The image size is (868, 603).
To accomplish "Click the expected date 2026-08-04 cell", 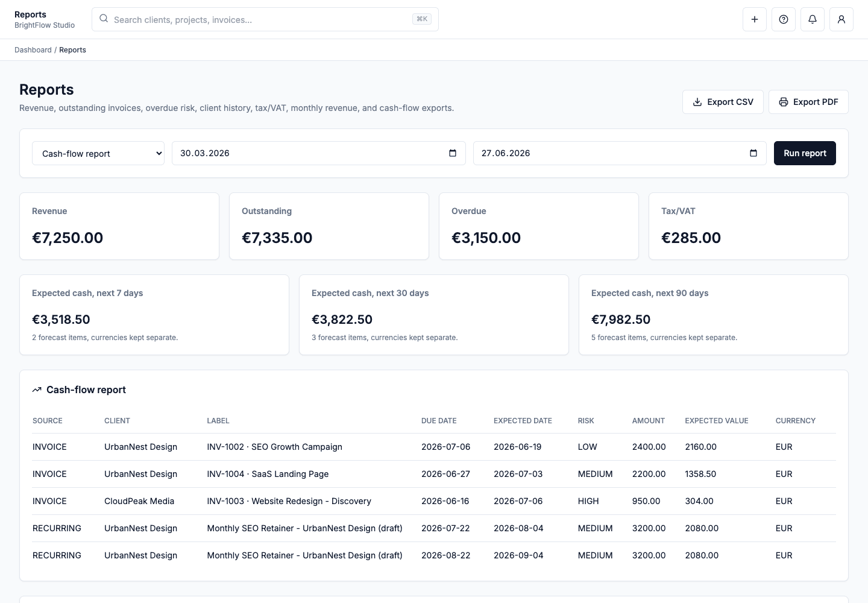I will coord(518,528).
